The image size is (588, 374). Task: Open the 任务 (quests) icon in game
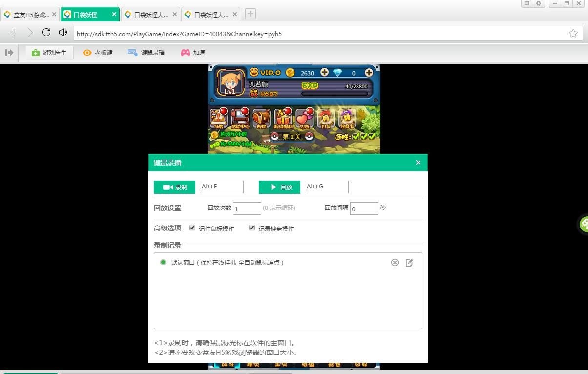point(218,118)
